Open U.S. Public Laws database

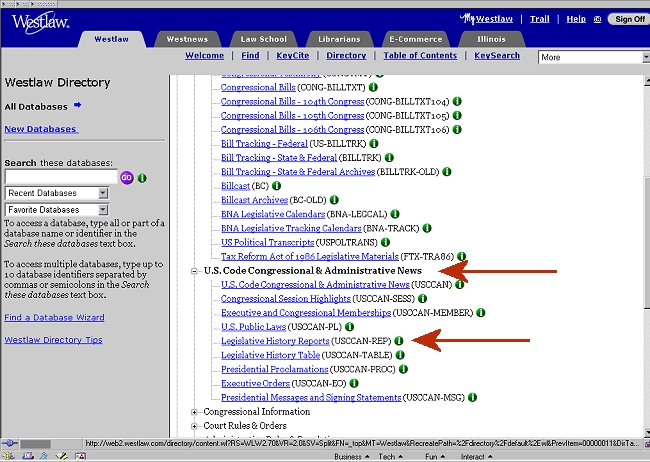click(253, 327)
